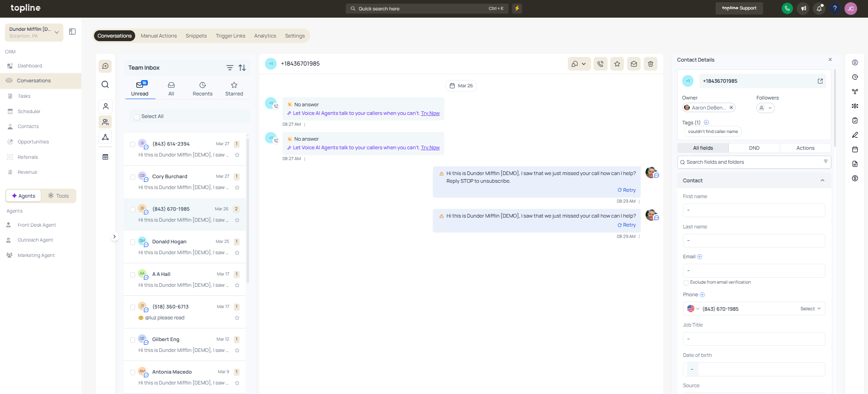868x394 pixels.
Task: Open the JC user avatar
Action: 851,8
